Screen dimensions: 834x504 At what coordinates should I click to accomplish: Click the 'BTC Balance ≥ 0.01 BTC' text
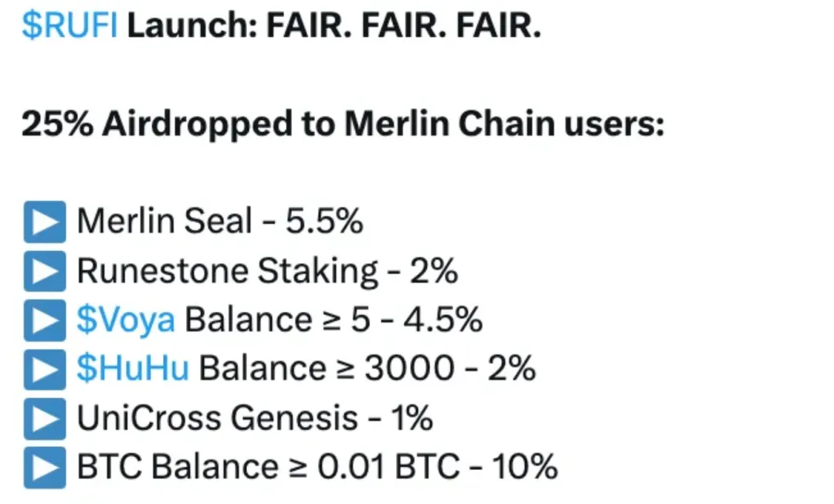[268, 467]
